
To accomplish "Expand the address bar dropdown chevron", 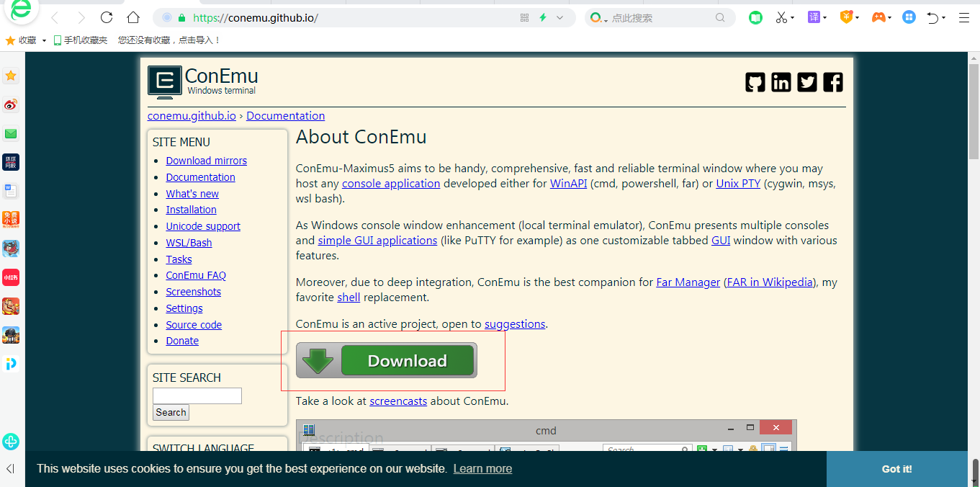I will (560, 18).
